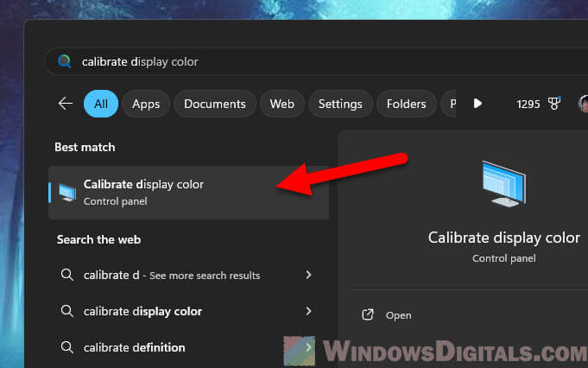Click search icon beside 'calibrate d' result
The image size is (588, 368).
point(67,275)
